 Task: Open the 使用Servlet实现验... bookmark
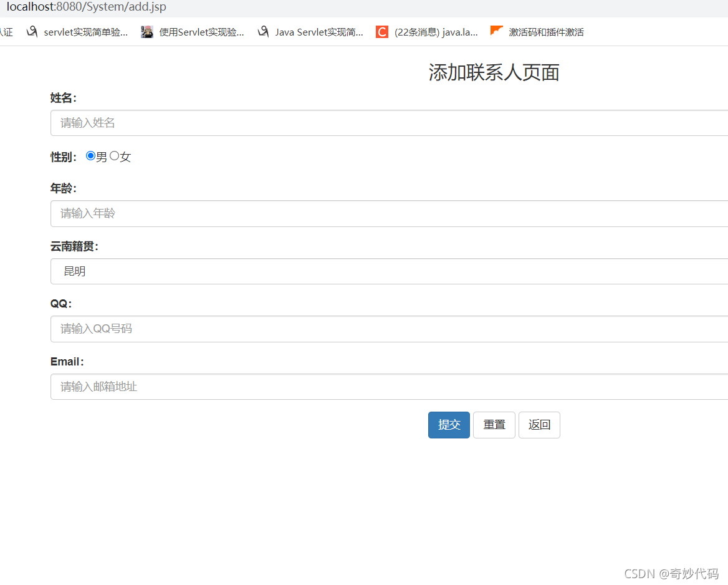click(193, 32)
